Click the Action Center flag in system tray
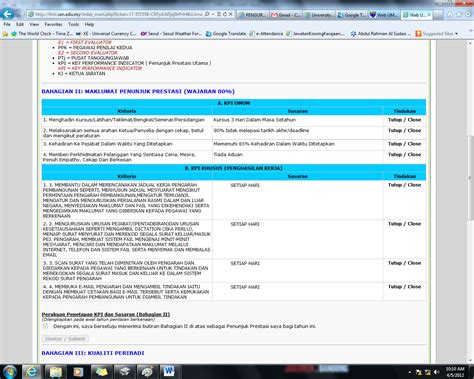 coord(419,372)
